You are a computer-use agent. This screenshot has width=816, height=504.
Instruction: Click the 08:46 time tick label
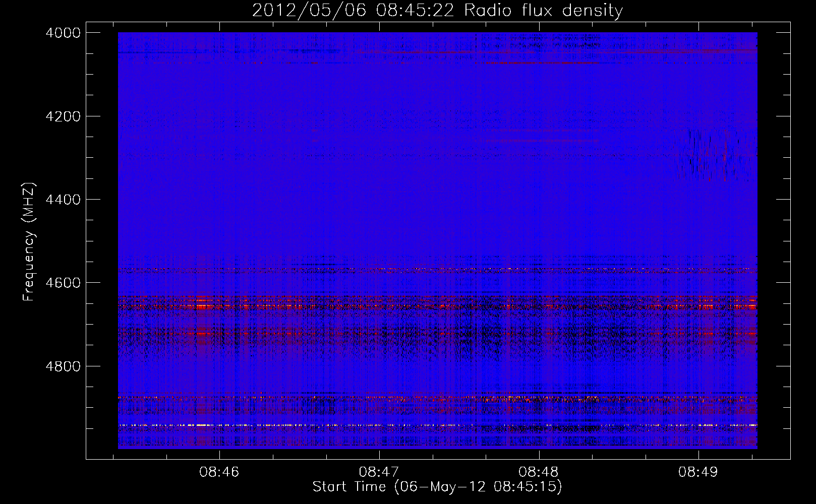(219, 472)
